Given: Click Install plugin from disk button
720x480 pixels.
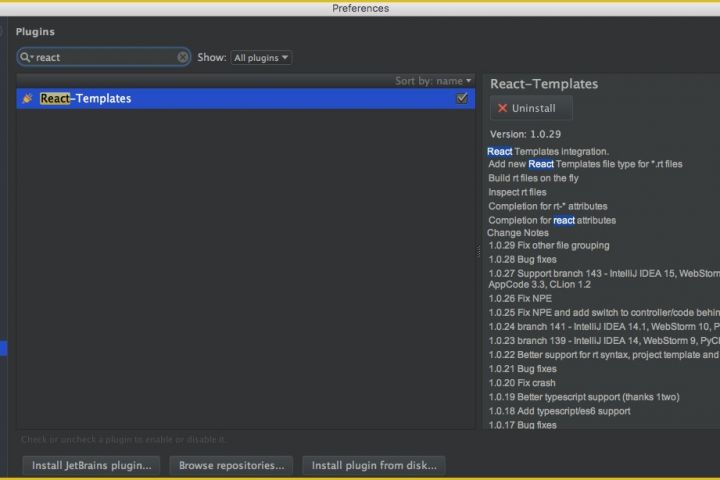Looking at the screenshot, I should [x=374, y=465].
